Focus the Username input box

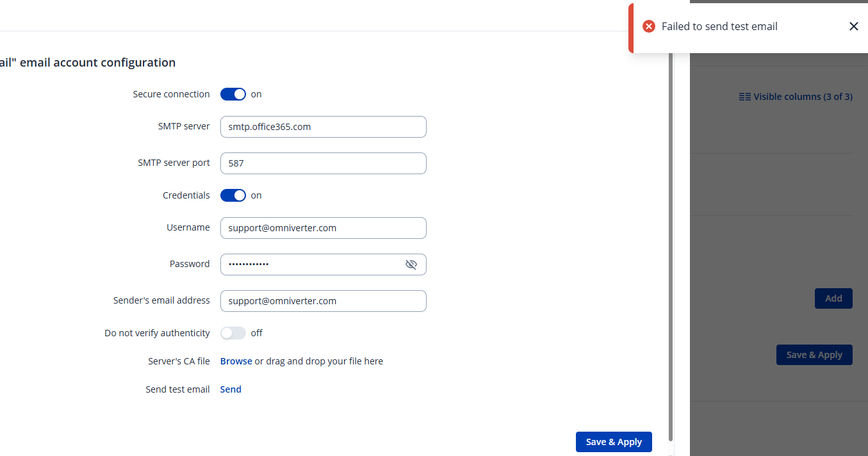coord(323,228)
